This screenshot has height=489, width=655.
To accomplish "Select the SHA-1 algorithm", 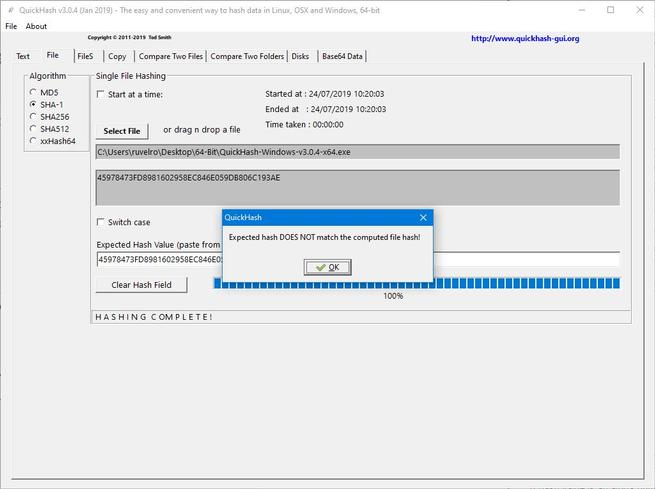I will (x=46, y=104).
